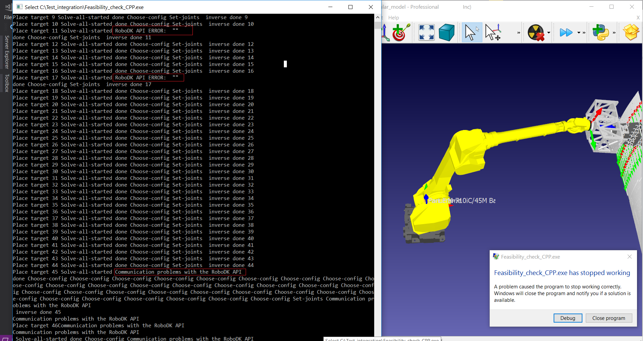
Task: Click the Add Python program icon
Action: click(601, 33)
